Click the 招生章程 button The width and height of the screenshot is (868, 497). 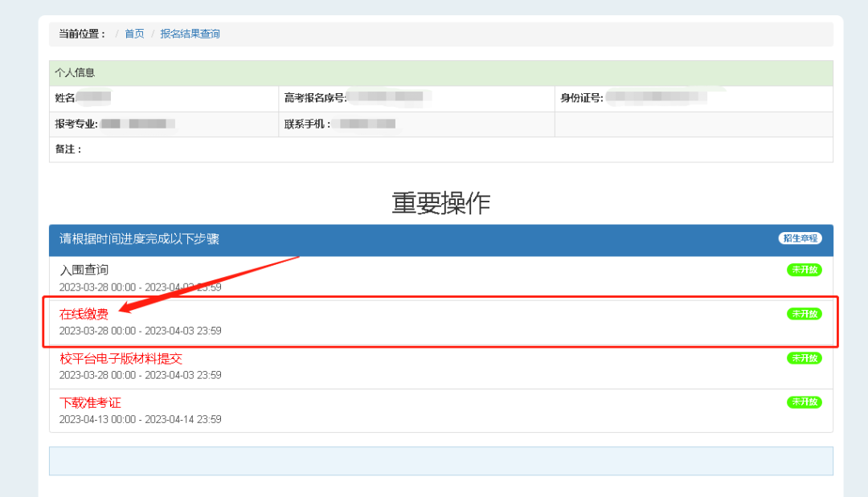pos(800,238)
